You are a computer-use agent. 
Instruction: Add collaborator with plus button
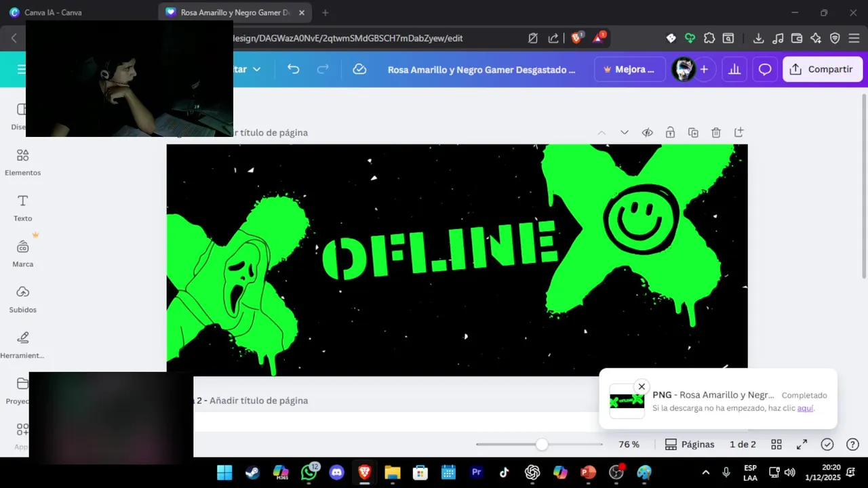(704, 69)
